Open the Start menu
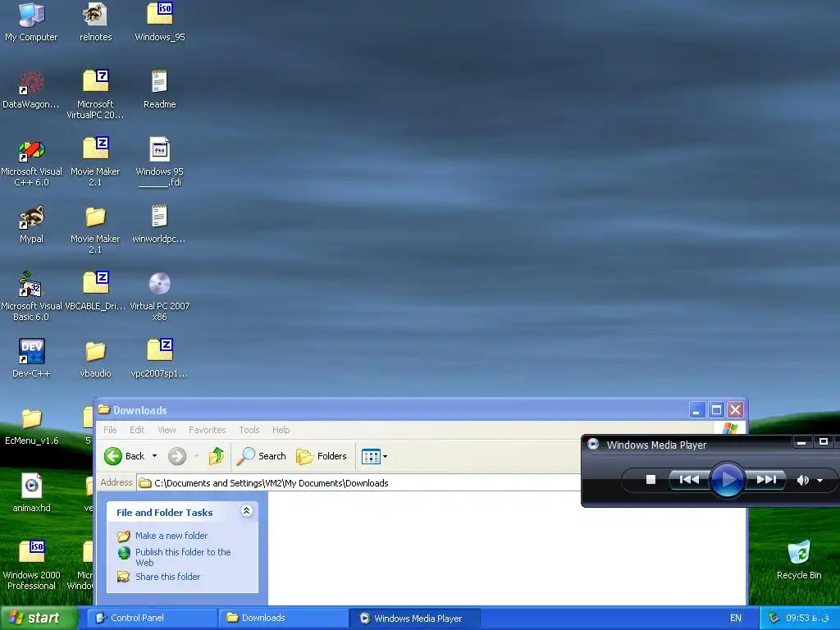 tap(39, 619)
